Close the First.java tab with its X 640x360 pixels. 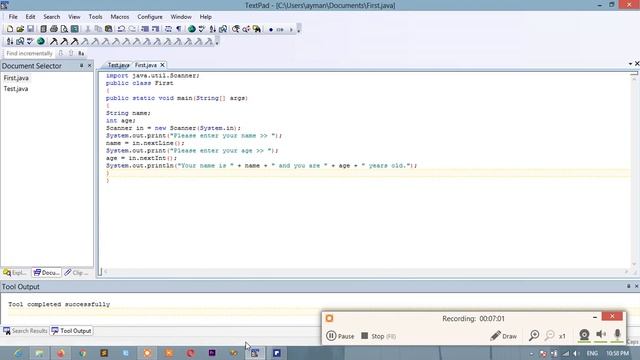point(162,65)
